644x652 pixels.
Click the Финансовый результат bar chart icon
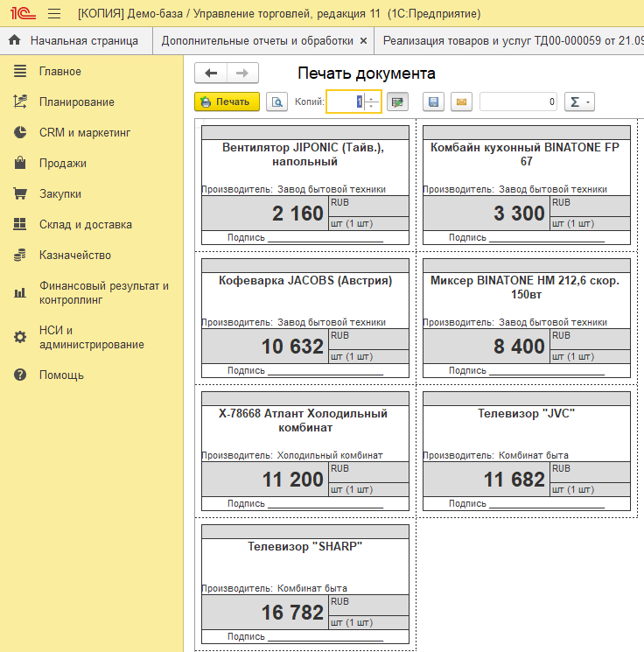click(20, 292)
